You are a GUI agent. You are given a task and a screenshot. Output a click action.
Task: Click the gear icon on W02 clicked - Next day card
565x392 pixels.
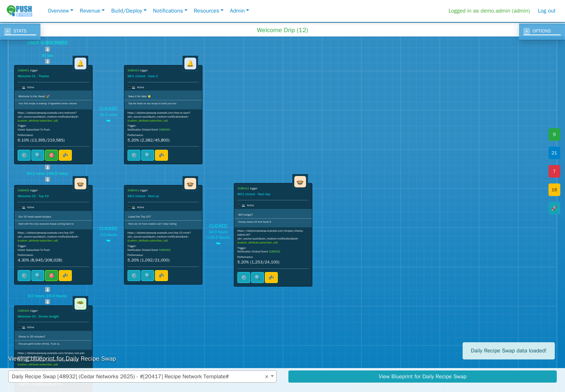coord(244,278)
